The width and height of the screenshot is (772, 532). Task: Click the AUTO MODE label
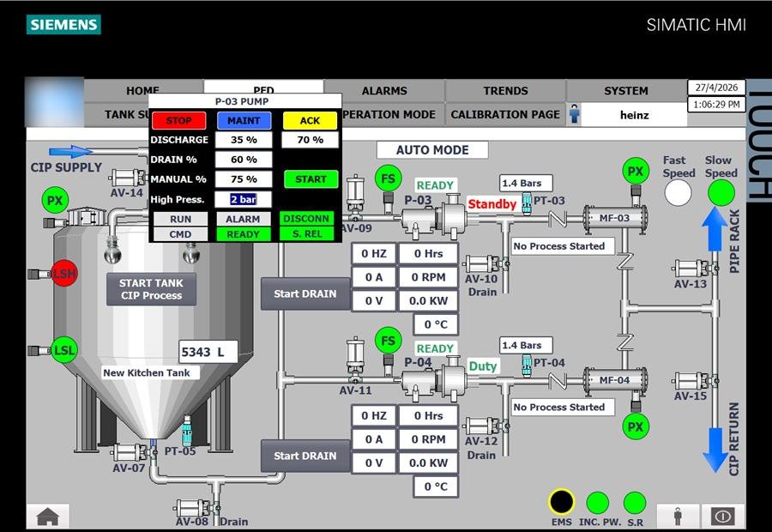[x=432, y=150]
